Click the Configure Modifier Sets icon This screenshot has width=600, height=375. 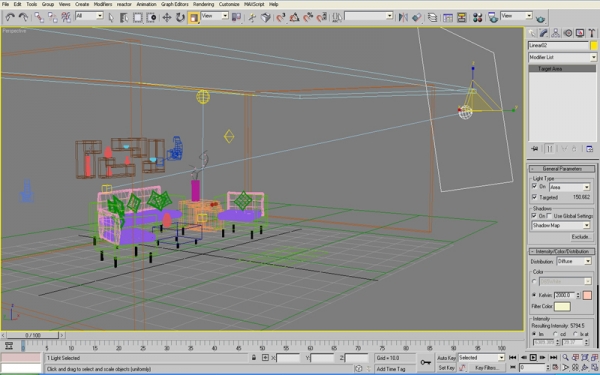point(589,148)
